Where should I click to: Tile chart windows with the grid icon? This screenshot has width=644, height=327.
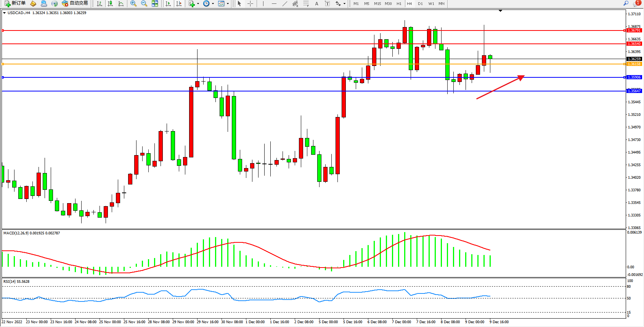(x=155, y=3)
